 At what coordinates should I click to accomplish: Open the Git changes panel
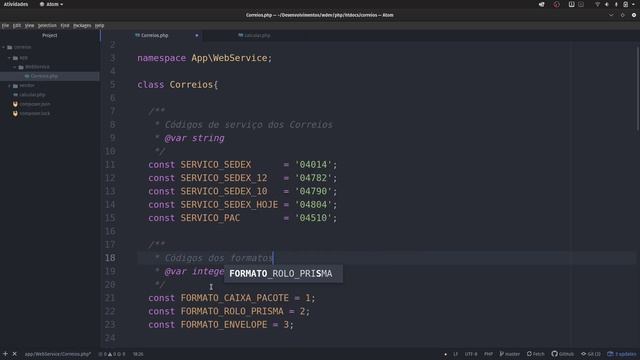point(591,354)
